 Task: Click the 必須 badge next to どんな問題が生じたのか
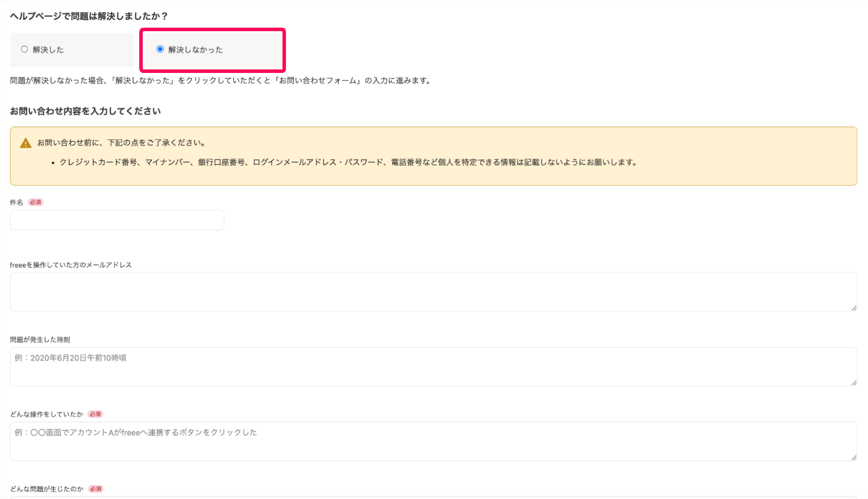point(96,488)
